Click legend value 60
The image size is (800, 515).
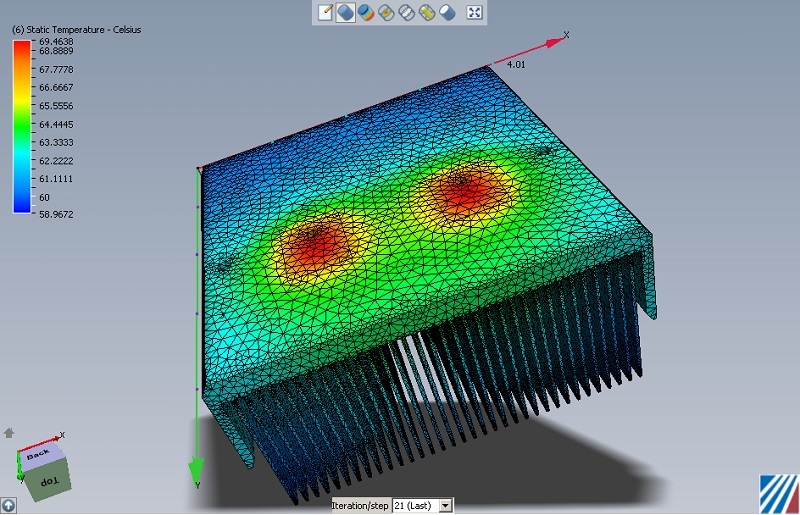click(x=44, y=197)
